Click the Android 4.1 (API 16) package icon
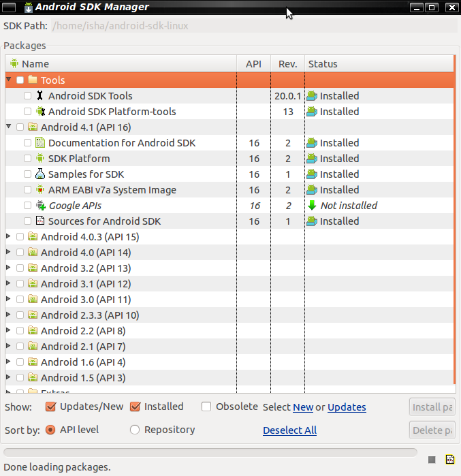Viewport: 461px width, 476px height. click(x=33, y=127)
